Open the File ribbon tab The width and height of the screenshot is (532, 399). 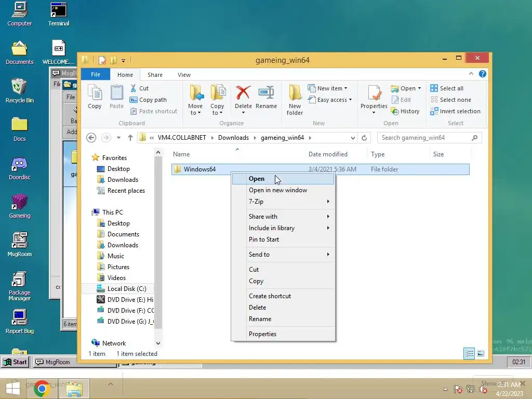[96, 74]
